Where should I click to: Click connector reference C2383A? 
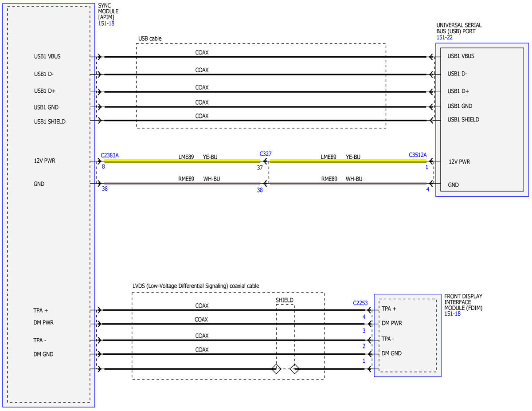[110, 156]
